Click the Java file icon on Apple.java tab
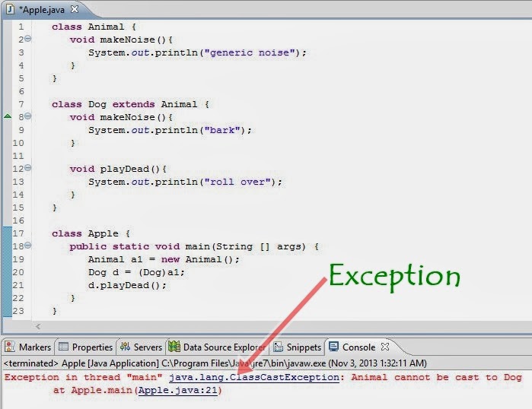The width and height of the screenshot is (532, 409). pos(10,9)
